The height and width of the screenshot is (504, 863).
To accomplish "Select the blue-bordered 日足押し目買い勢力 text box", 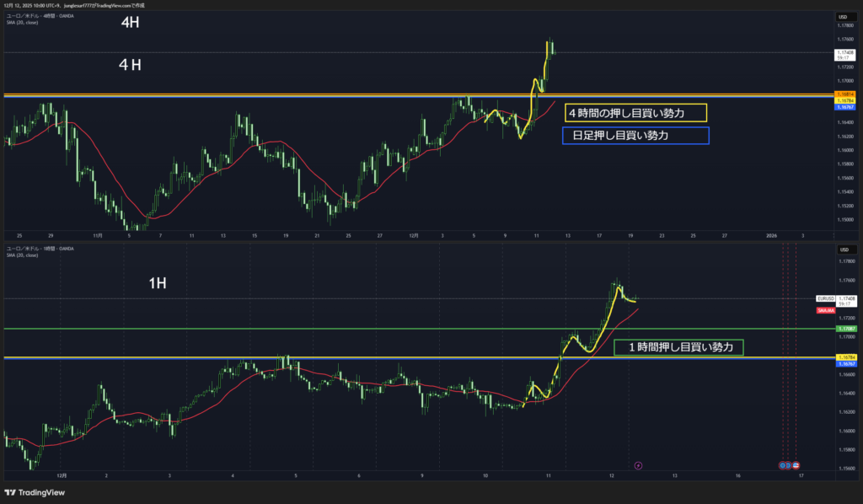I will [x=635, y=136].
